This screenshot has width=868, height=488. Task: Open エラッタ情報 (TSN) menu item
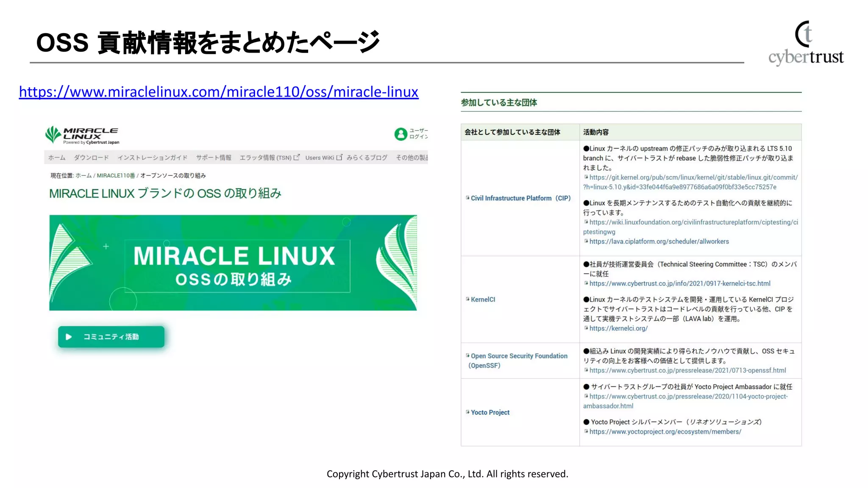266,158
